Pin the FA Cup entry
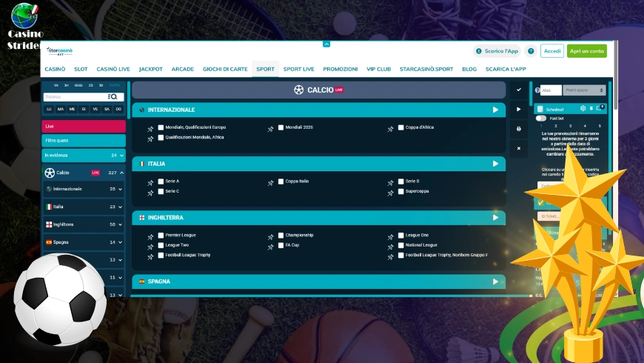644x363 pixels. click(270, 247)
